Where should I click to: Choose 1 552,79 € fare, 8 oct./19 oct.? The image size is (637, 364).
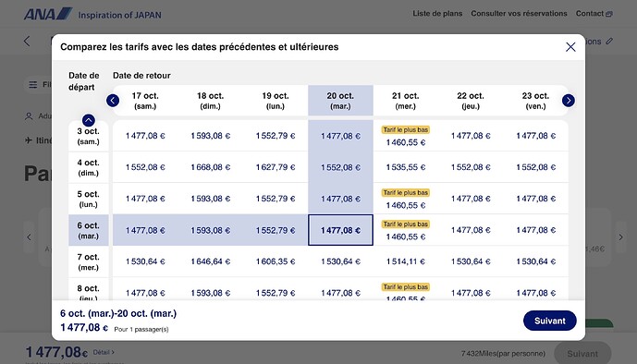[275, 289]
